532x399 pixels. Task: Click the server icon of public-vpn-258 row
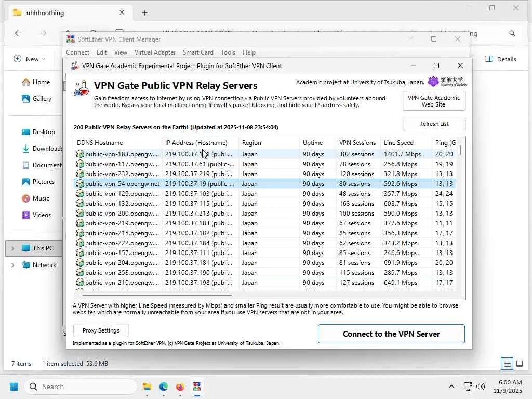click(79, 272)
